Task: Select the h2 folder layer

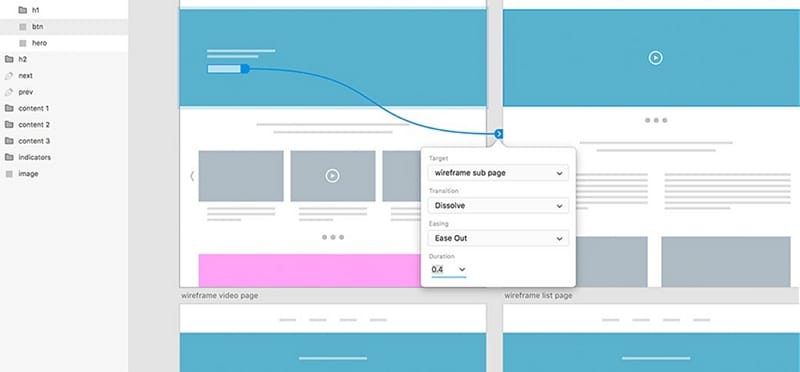Action: 64,59
